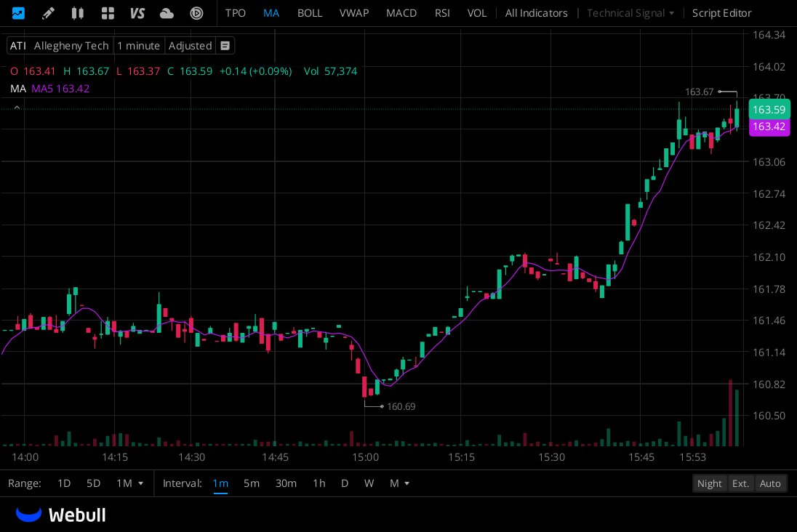Image resolution: width=797 pixels, height=532 pixels.
Task: Select the D daily interval
Action: click(345, 483)
